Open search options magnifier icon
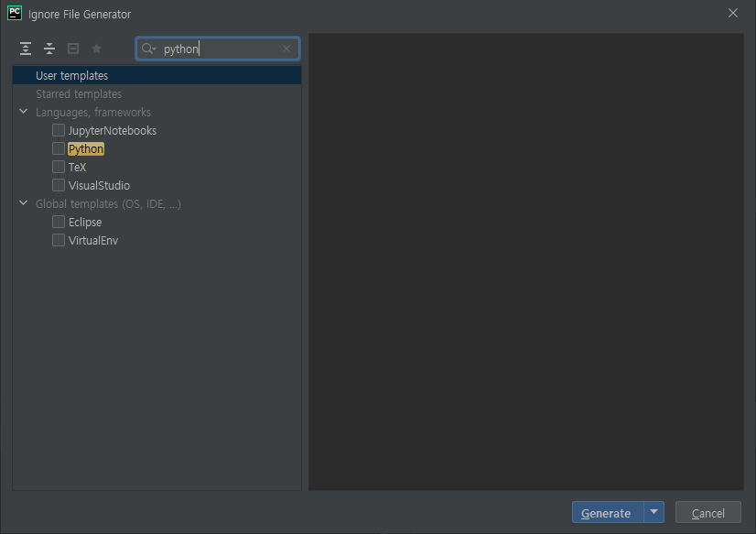The height and width of the screenshot is (534, 756). [148, 49]
